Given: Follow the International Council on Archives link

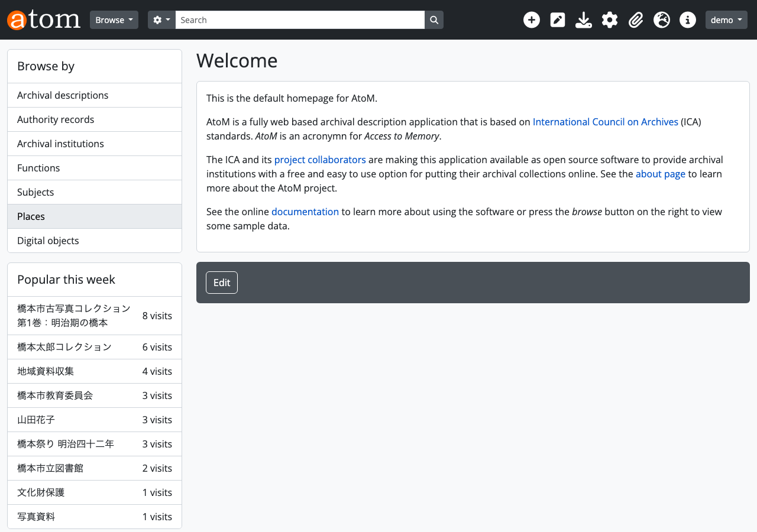Looking at the screenshot, I should pyautogui.click(x=606, y=122).
